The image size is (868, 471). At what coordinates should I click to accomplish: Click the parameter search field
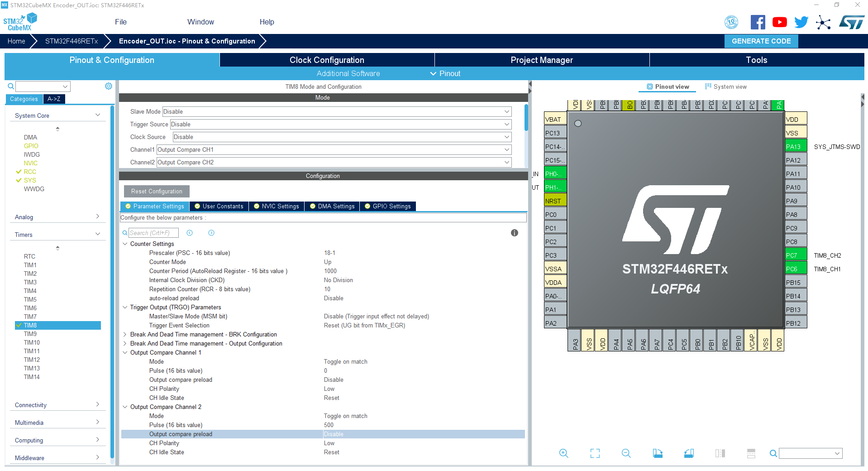(x=153, y=233)
